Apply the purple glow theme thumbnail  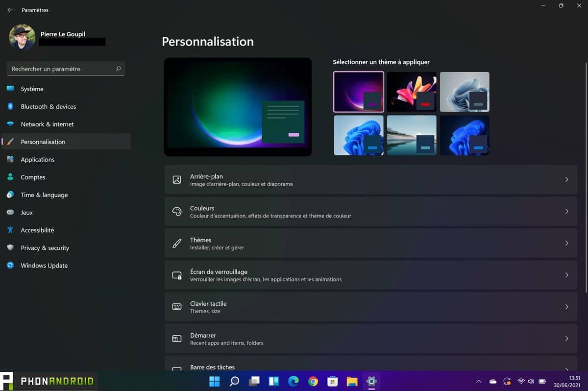[x=359, y=92]
